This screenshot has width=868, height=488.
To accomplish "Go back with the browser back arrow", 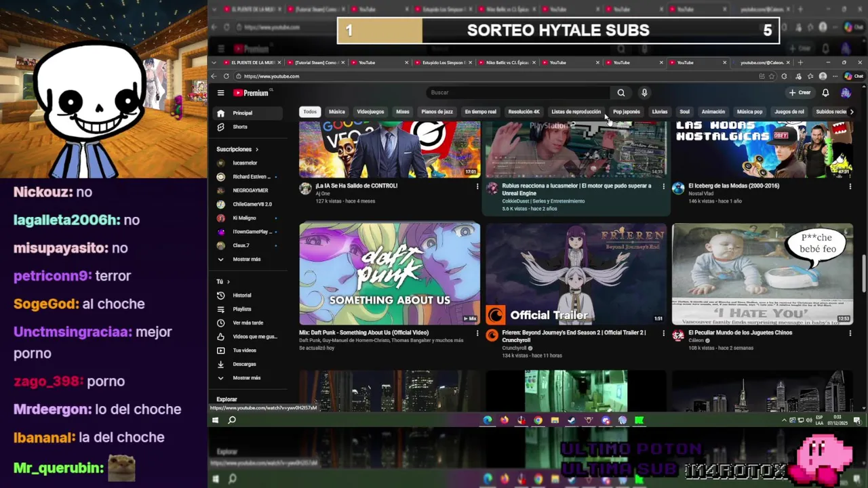I will [214, 77].
